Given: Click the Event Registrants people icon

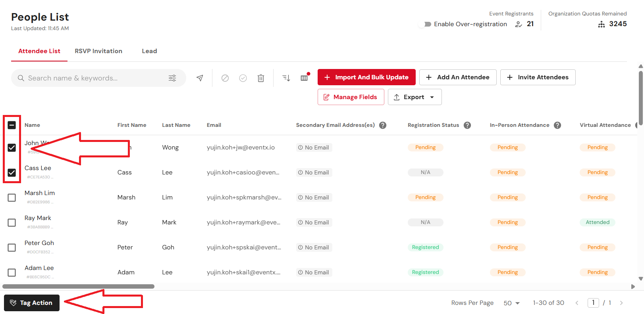Looking at the screenshot, I should click(x=519, y=24).
